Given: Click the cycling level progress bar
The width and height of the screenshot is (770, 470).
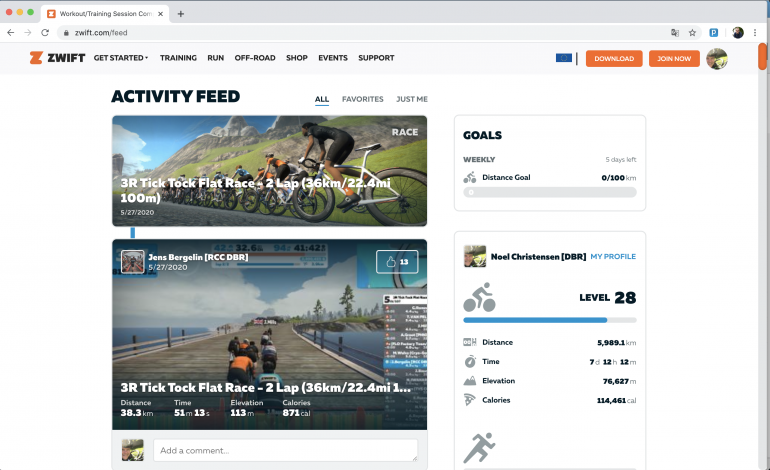Looking at the screenshot, I should (550, 320).
